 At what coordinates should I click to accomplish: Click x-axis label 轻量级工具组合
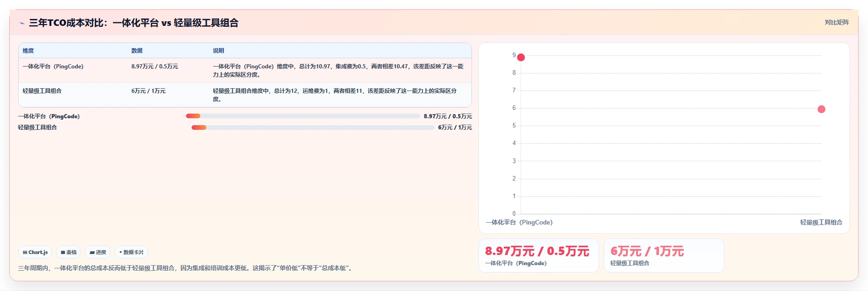821,223
